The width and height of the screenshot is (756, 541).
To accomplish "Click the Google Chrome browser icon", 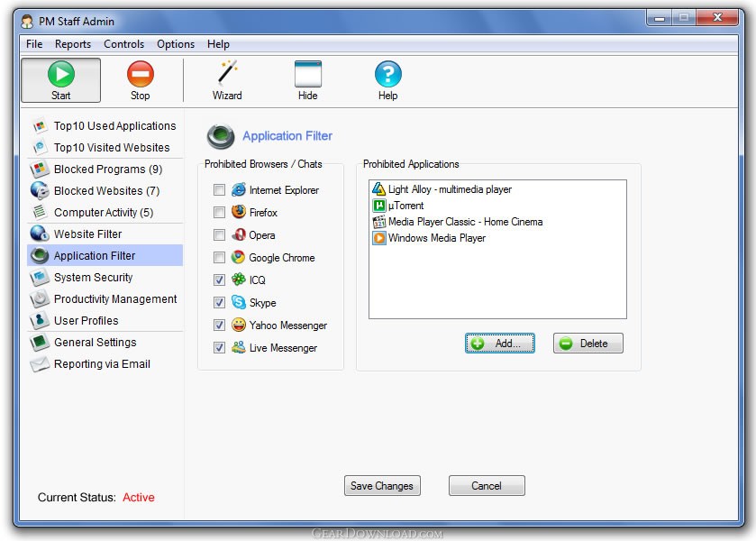I will click(x=238, y=257).
